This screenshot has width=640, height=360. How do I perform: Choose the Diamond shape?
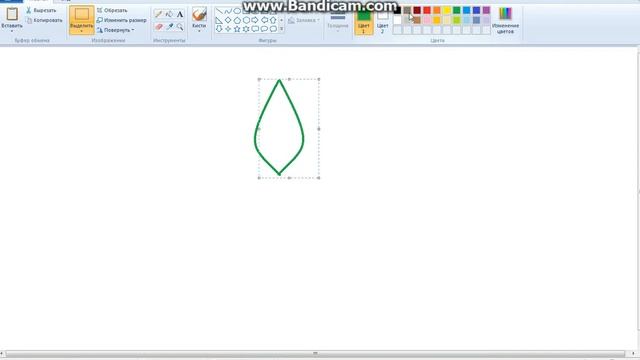pos(228,20)
